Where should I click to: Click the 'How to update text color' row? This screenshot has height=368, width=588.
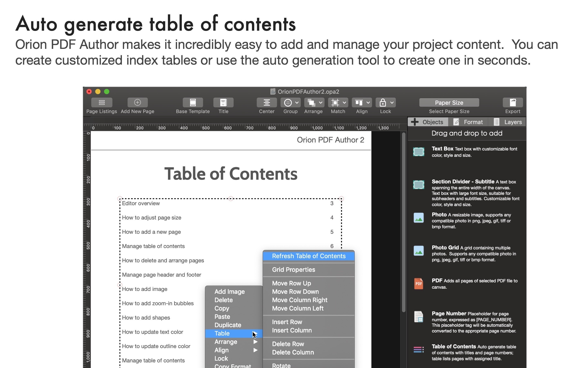click(152, 332)
